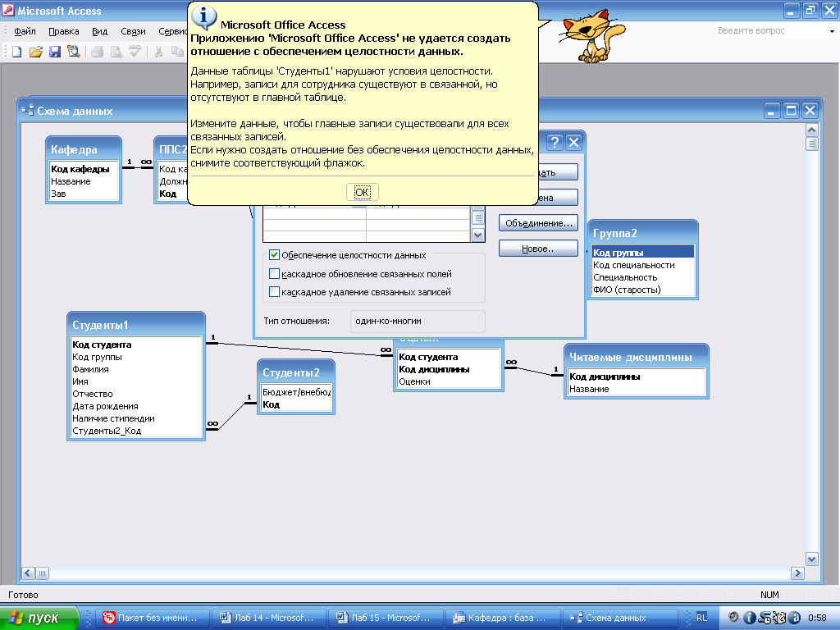The width and height of the screenshot is (840, 630).
Task: Click the system tray clock 0:58
Action: point(817,618)
